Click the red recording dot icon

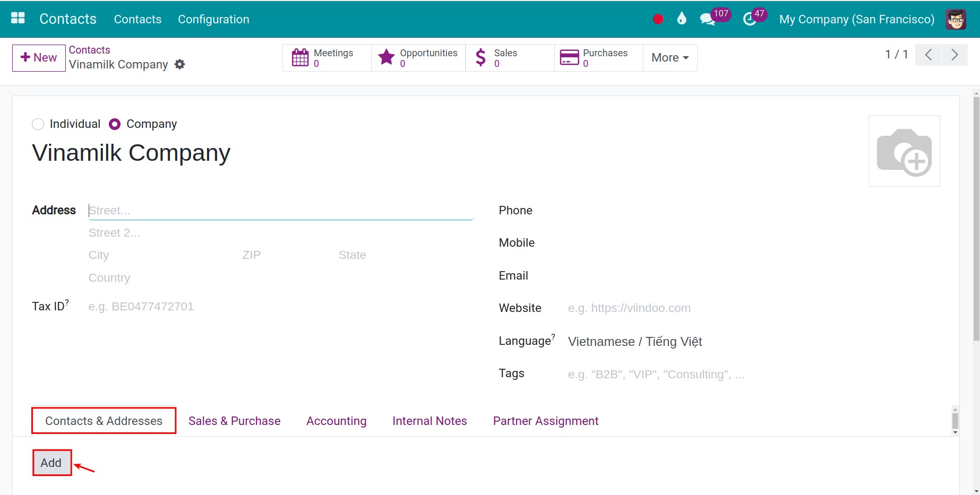click(x=658, y=19)
